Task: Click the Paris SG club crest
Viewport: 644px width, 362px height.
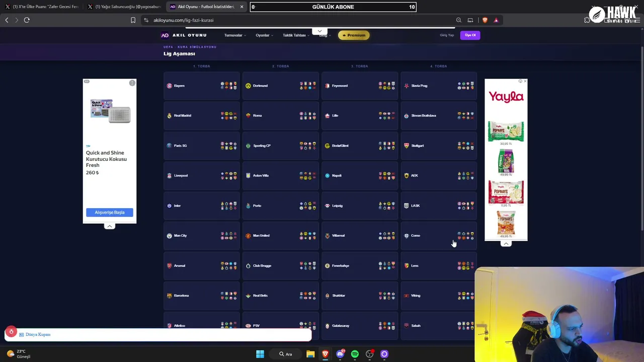Action: [x=169, y=146]
